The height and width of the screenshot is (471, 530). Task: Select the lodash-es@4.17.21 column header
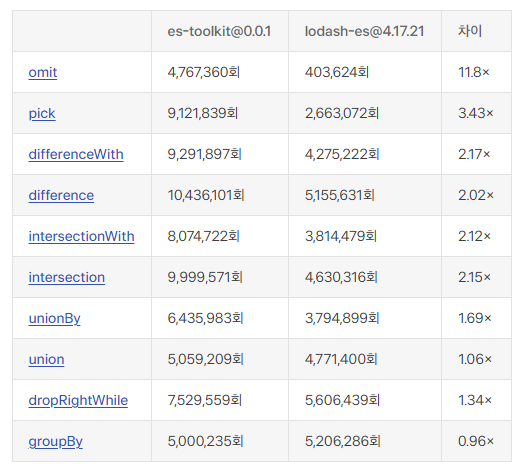365,31
